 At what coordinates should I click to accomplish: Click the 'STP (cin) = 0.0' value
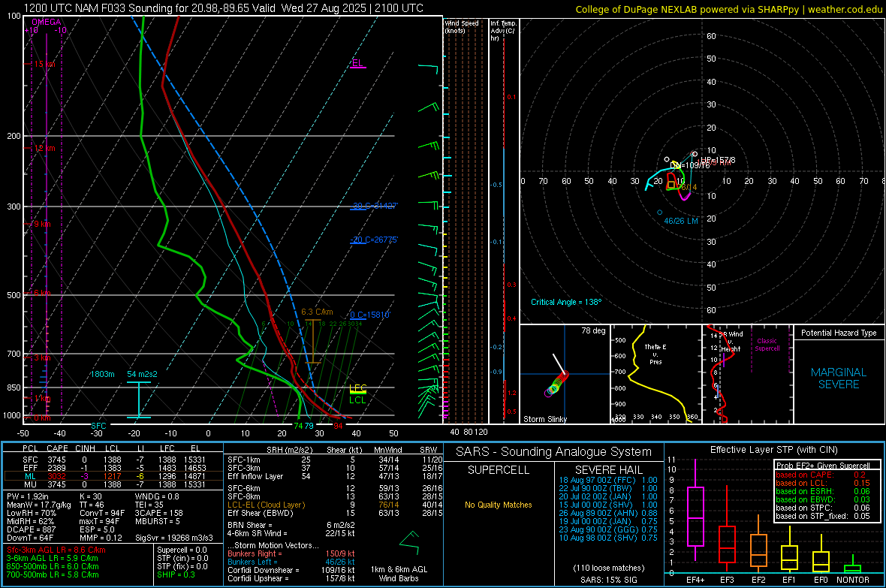point(182,558)
